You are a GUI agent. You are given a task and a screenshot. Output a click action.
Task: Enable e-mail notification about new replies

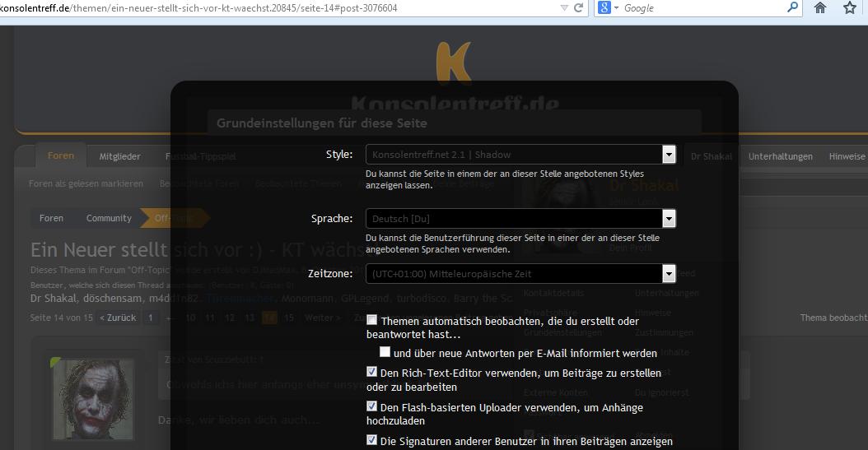pos(385,351)
